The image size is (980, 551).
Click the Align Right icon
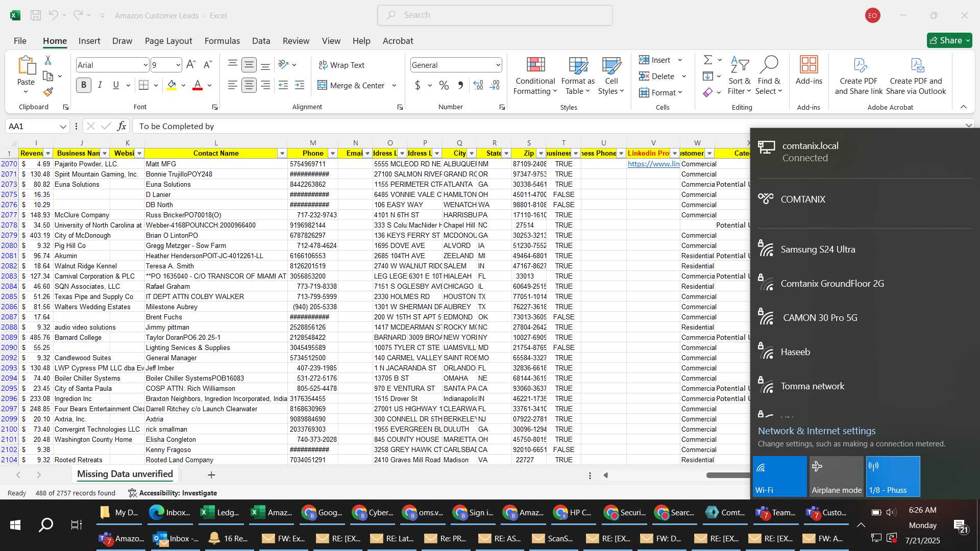pyautogui.click(x=265, y=85)
